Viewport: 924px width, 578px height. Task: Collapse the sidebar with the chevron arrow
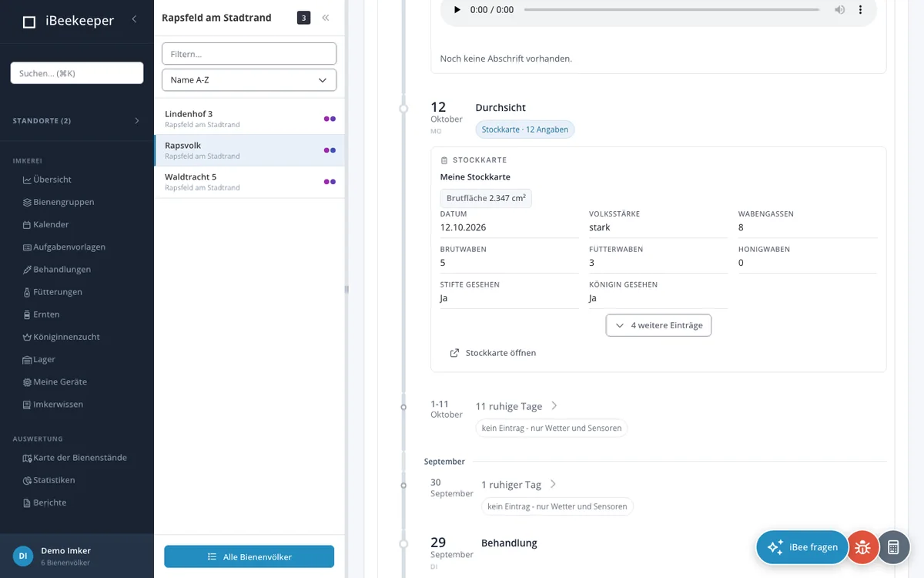(x=134, y=18)
